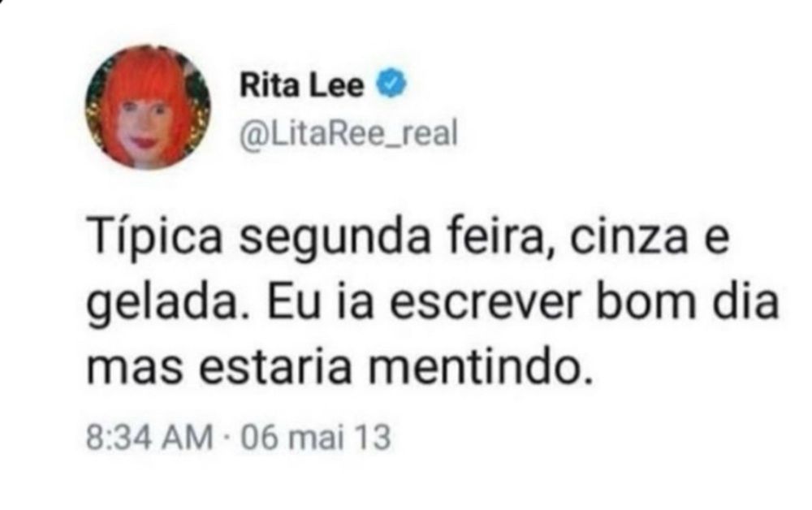Open Rita Lee's red-haired profile picture
Screen dimensions: 812x510
tap(148, 108)
